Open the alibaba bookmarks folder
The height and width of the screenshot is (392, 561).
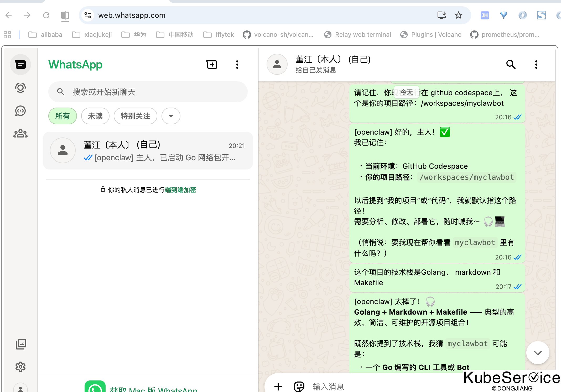click(x=45, y=35)
